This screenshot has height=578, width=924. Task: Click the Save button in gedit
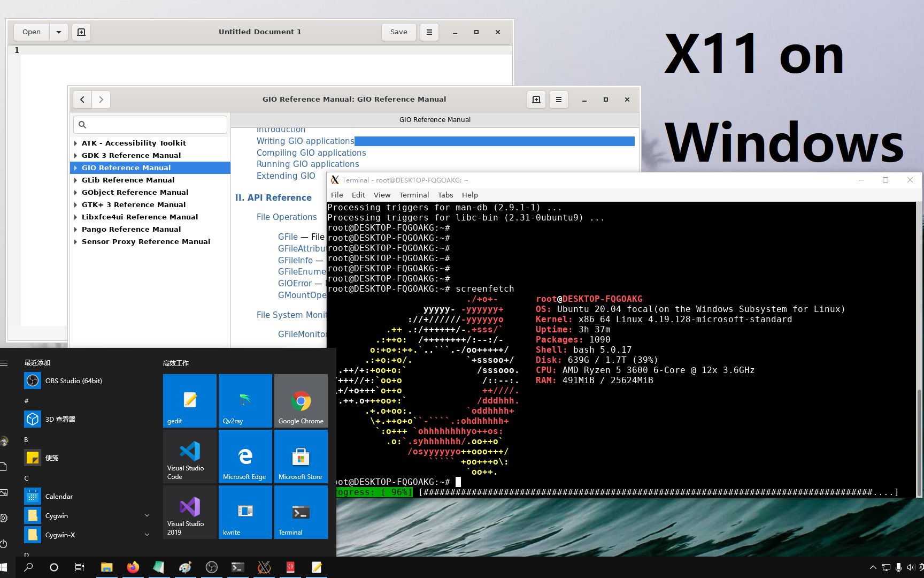click(398, 32)
